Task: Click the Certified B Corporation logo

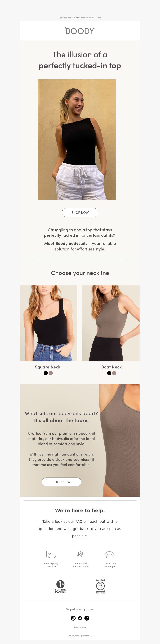Action: coord(100,586)
